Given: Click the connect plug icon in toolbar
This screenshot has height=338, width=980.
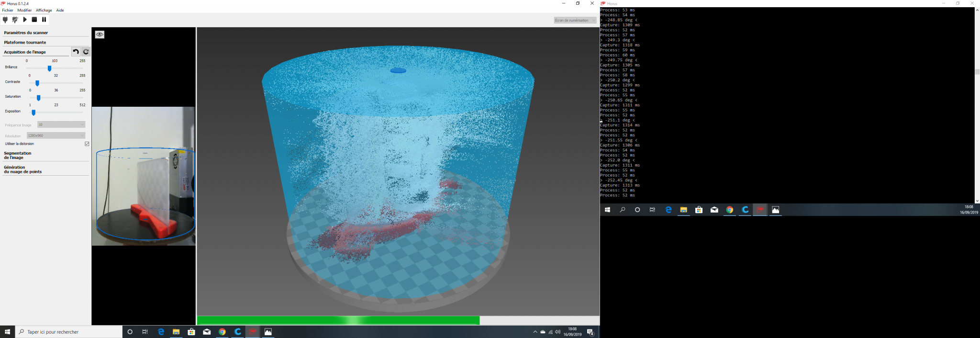Looking at the screenshot, I should click(x=5, y=20).
